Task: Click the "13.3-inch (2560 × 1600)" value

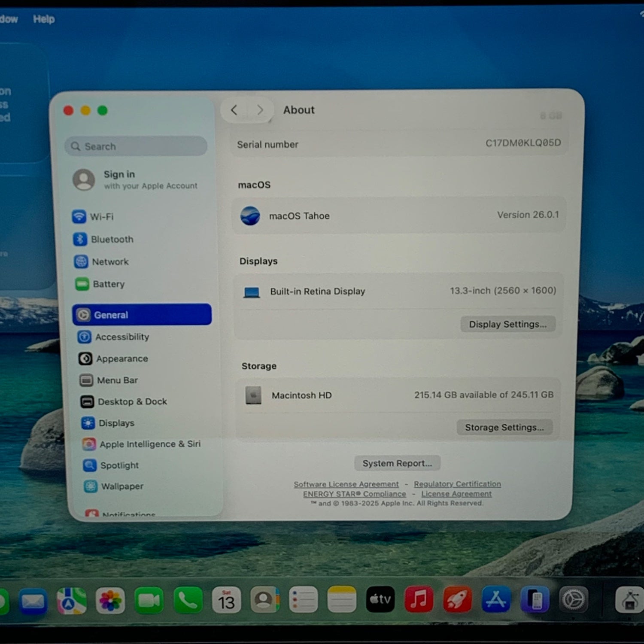Action: (x=503, y=291)
